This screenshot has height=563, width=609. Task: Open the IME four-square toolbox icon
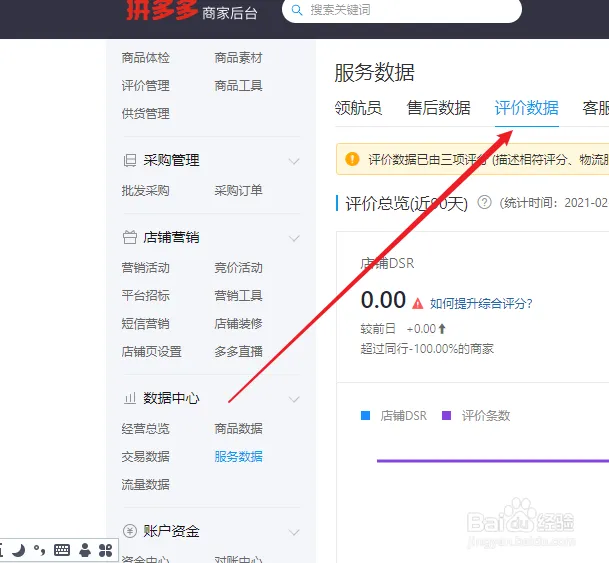point(105,550)
